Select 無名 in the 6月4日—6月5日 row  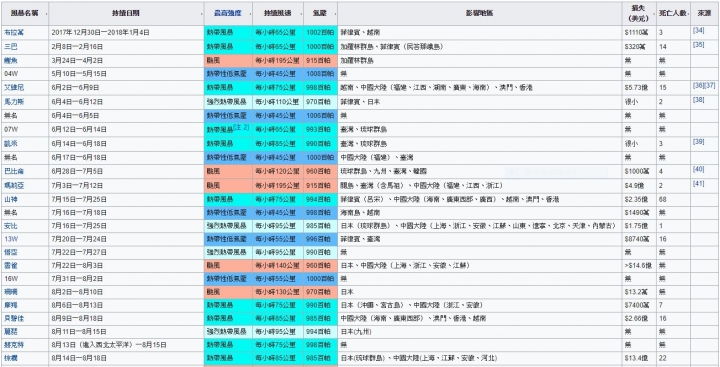pyautogui.click(x=11, y=115)
